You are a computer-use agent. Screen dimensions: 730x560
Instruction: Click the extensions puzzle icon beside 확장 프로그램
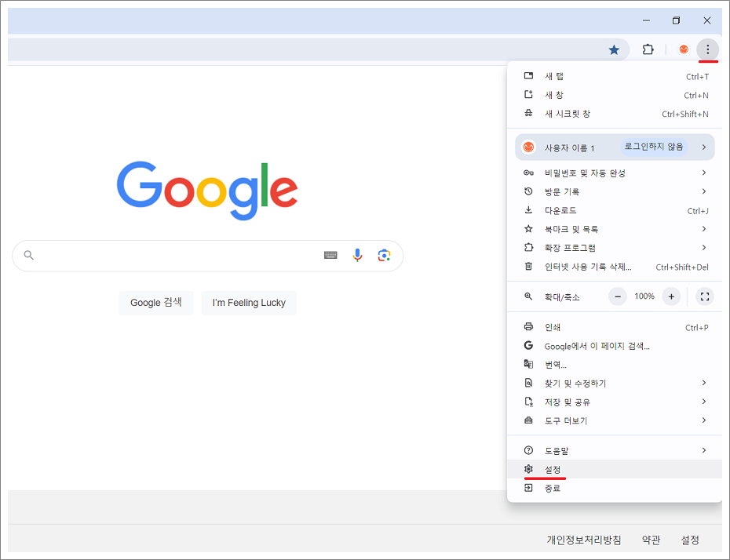click(x=528, y=247)
